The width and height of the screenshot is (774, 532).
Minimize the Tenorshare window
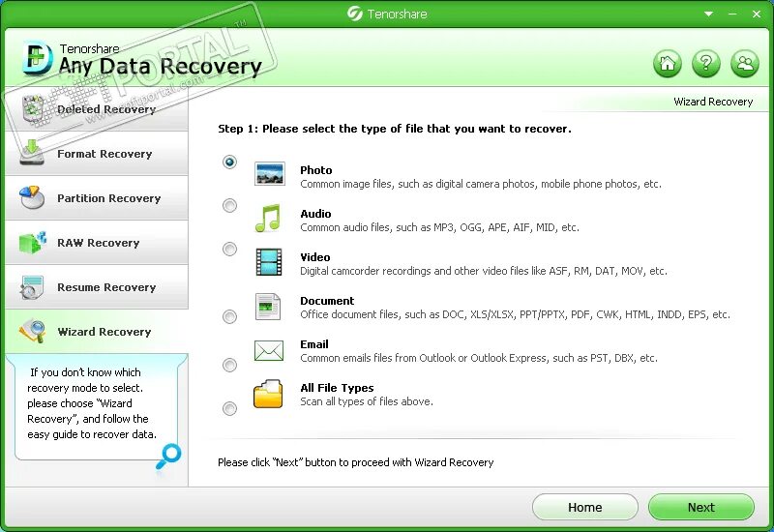coord(732,15)
